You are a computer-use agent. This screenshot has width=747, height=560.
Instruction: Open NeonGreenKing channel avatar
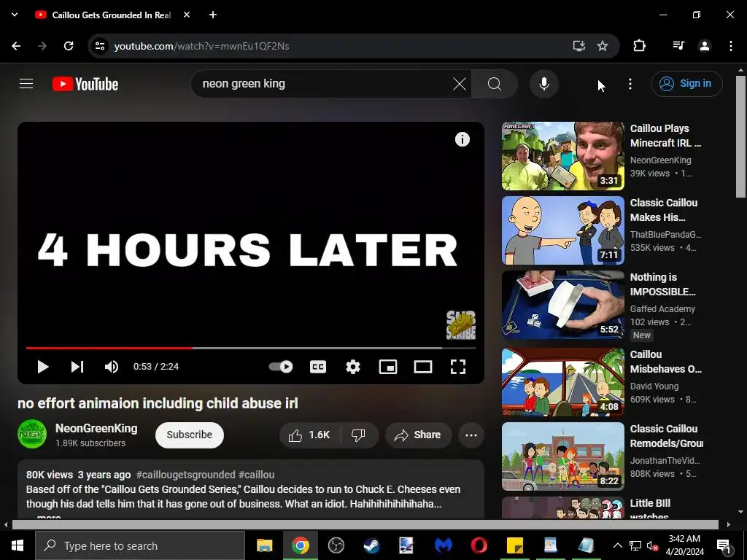(32, 435)
